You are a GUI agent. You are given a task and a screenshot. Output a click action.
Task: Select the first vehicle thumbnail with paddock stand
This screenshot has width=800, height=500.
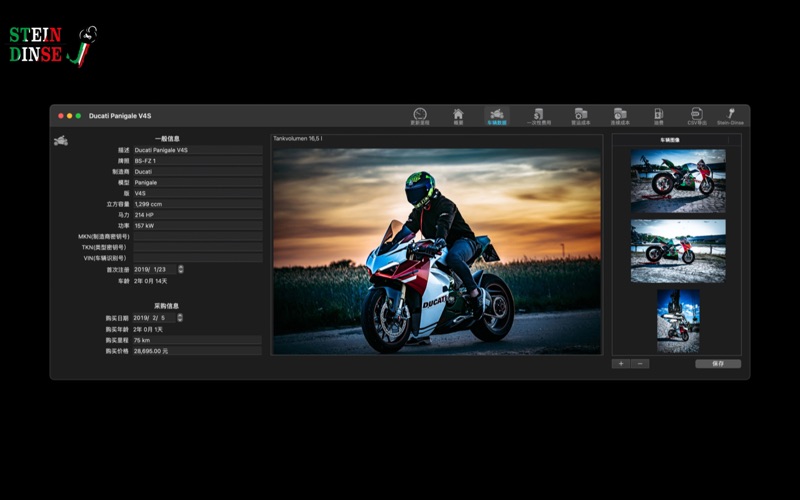pos(678,181)
